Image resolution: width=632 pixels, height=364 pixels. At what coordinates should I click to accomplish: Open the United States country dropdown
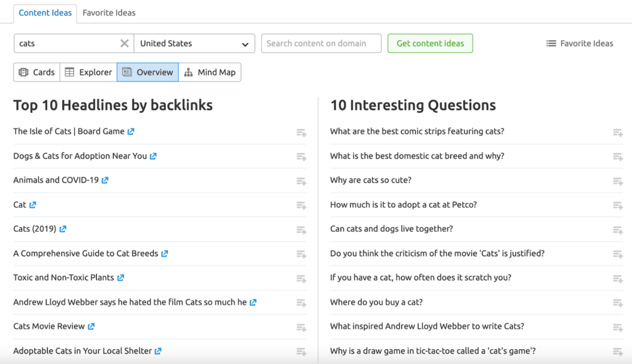pyautogui.click(x=194, y=43)
